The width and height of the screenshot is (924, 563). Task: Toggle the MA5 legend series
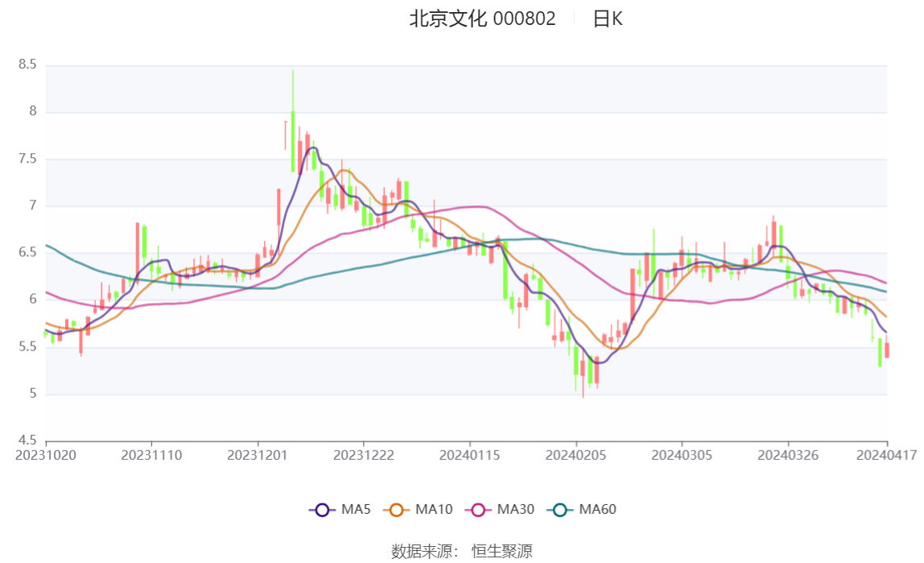(340, 509)
